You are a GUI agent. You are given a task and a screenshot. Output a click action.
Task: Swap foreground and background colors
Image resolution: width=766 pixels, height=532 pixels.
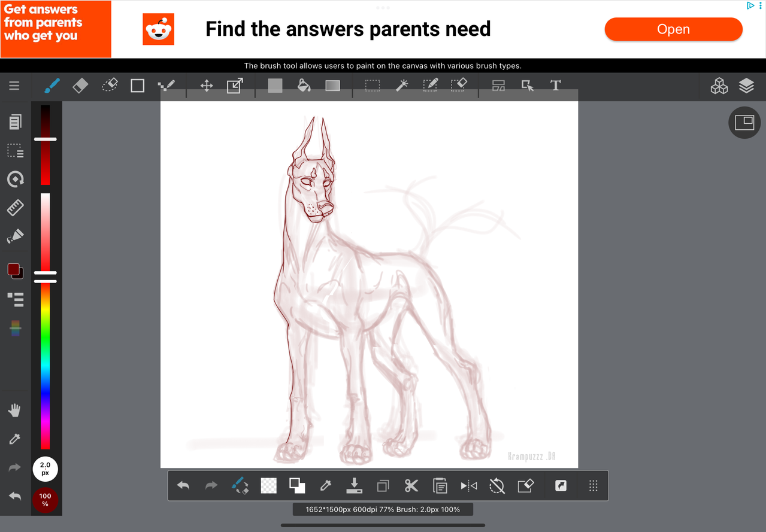(x=297, y=485)
